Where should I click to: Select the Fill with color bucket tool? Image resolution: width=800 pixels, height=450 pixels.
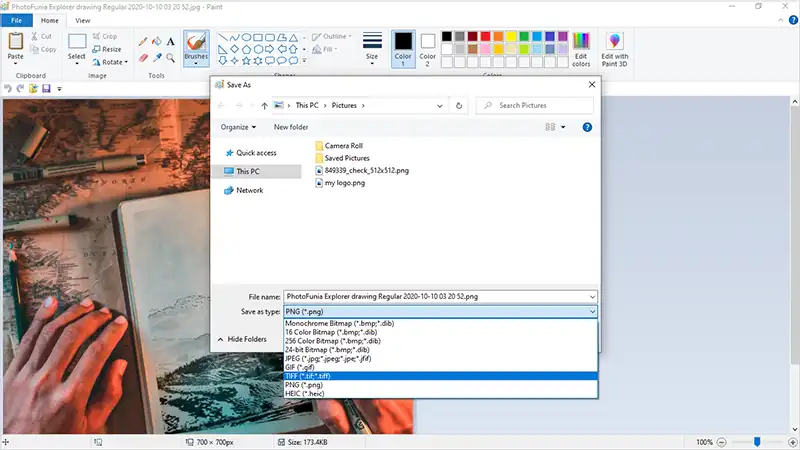click(157, 42)
